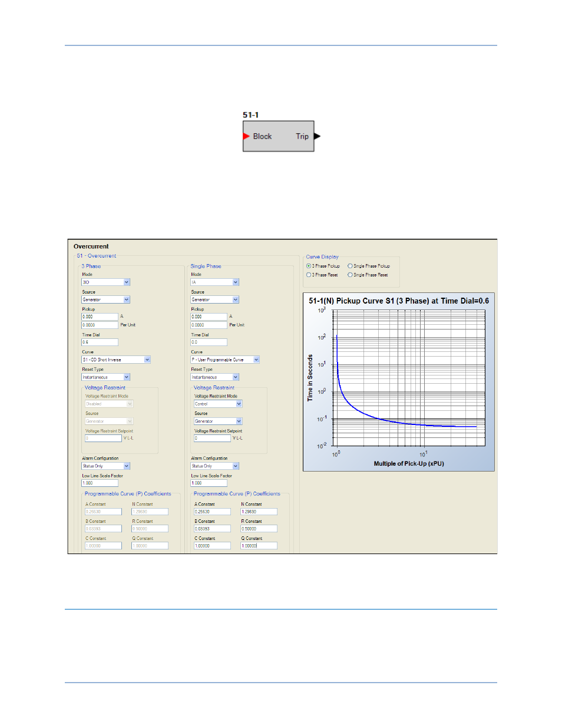Open the 3 Phase Alarm Configuration dropdown
562x728 pixels.
(x=105, y=466)
